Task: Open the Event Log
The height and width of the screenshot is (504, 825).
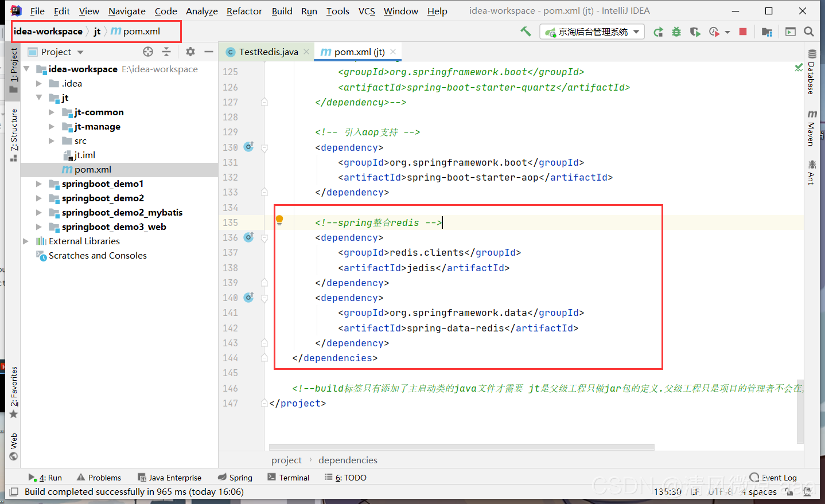Action: pyautogui.click(x=773, y=477)
